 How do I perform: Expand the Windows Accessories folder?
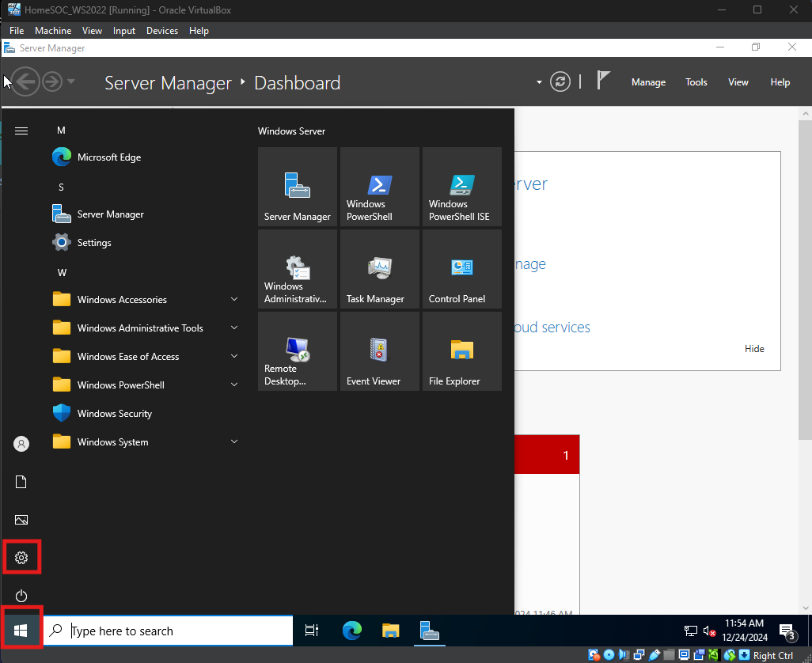click(x=146, y=300)
